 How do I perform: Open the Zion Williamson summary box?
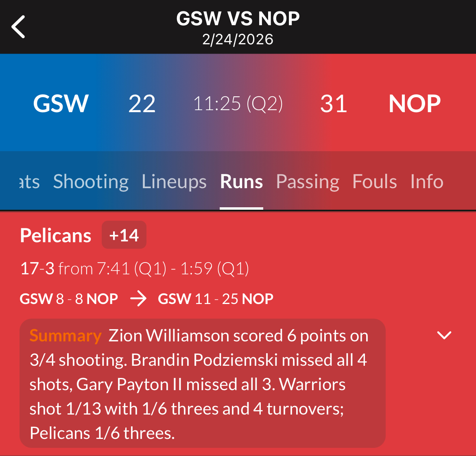[x=202, y=384]
